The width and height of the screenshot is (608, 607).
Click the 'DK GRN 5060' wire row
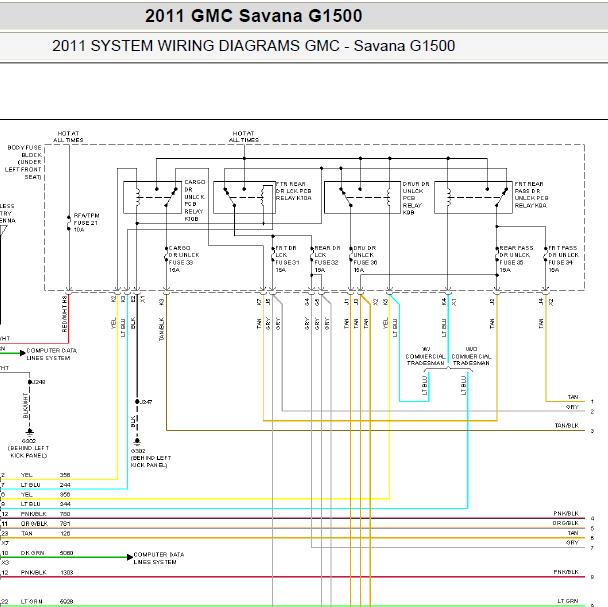37,553
